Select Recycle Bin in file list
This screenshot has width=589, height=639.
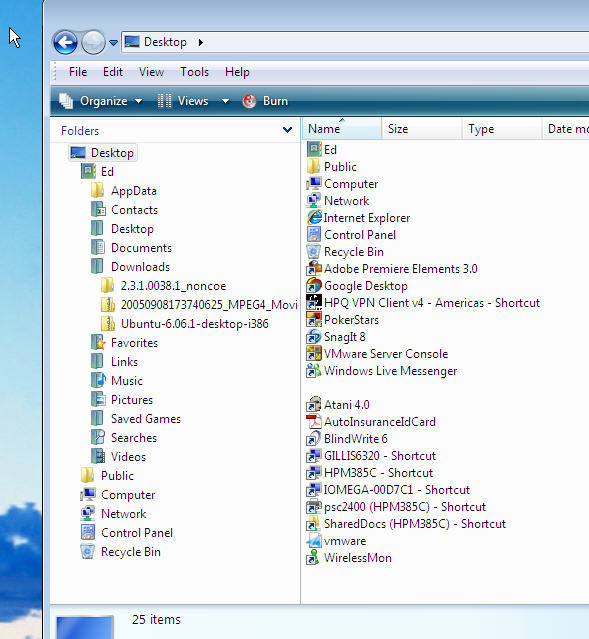pos(345,252)
